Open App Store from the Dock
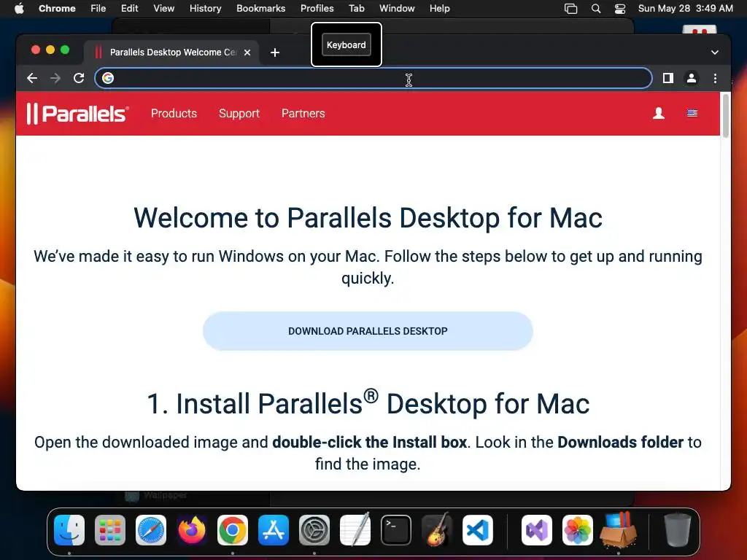Viewport: 747px width, 560px height. tap(274, 530)
